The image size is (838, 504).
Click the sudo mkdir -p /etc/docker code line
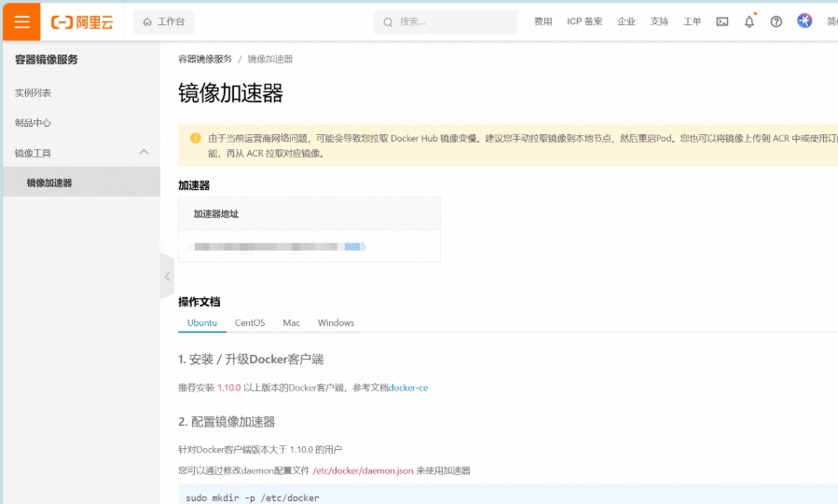click(x=253, y=497)
